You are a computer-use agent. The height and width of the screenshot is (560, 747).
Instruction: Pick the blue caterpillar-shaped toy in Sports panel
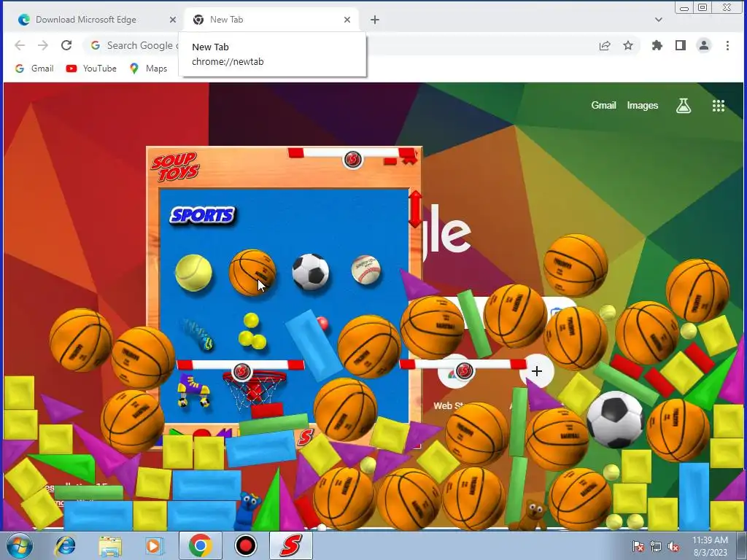[197, 334]
